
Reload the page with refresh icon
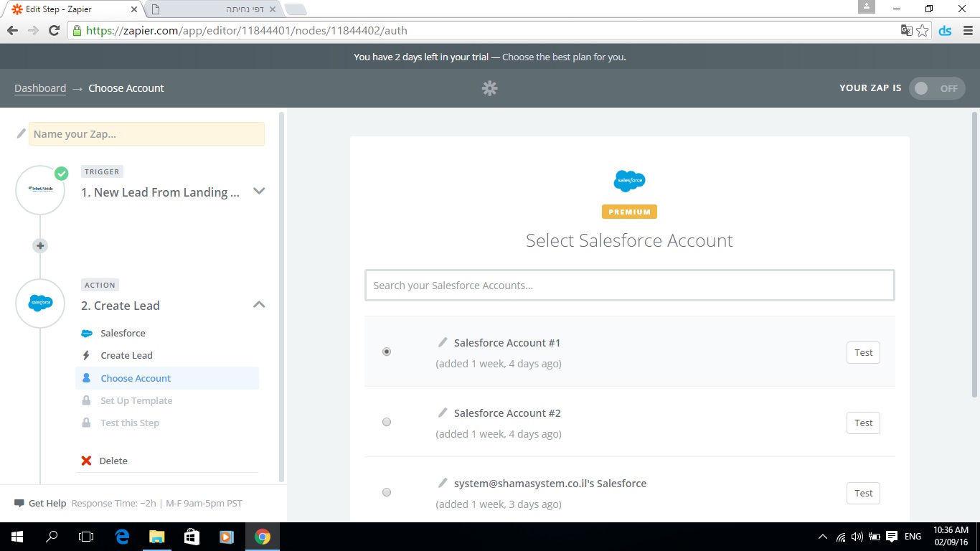pos(54,30)
